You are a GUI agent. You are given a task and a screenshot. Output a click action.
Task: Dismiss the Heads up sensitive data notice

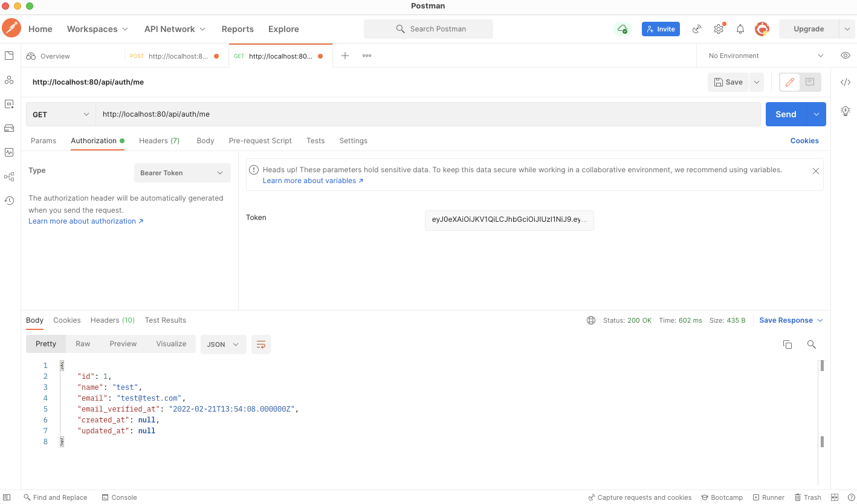click(x=816, y=171)
